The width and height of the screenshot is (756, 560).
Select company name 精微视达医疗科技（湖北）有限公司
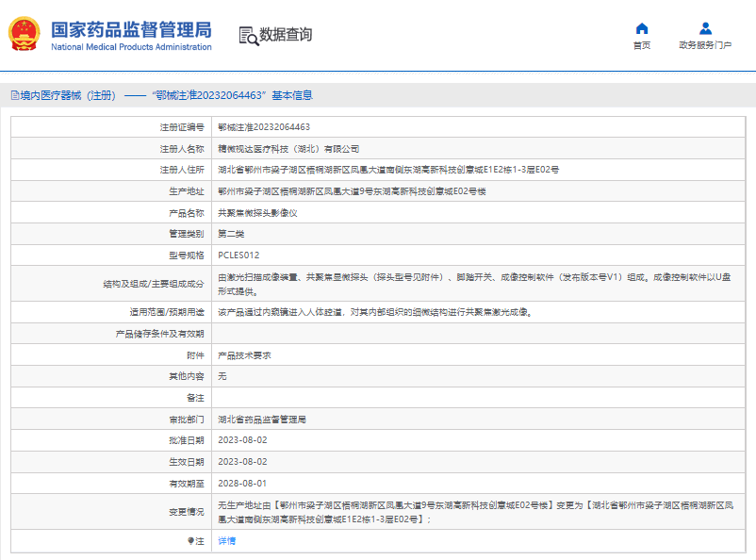coord(288,149)
